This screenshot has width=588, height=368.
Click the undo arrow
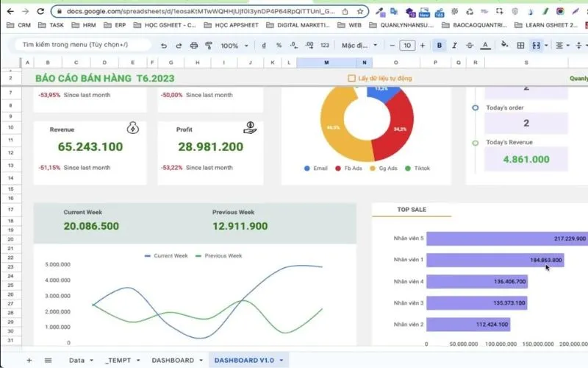tap(163, 46)
